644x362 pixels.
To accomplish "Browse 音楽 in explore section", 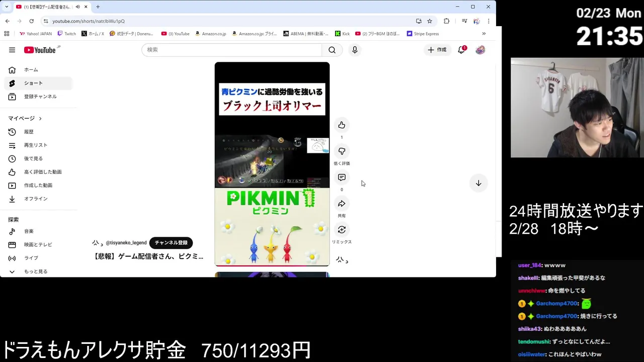I will 38,231.
